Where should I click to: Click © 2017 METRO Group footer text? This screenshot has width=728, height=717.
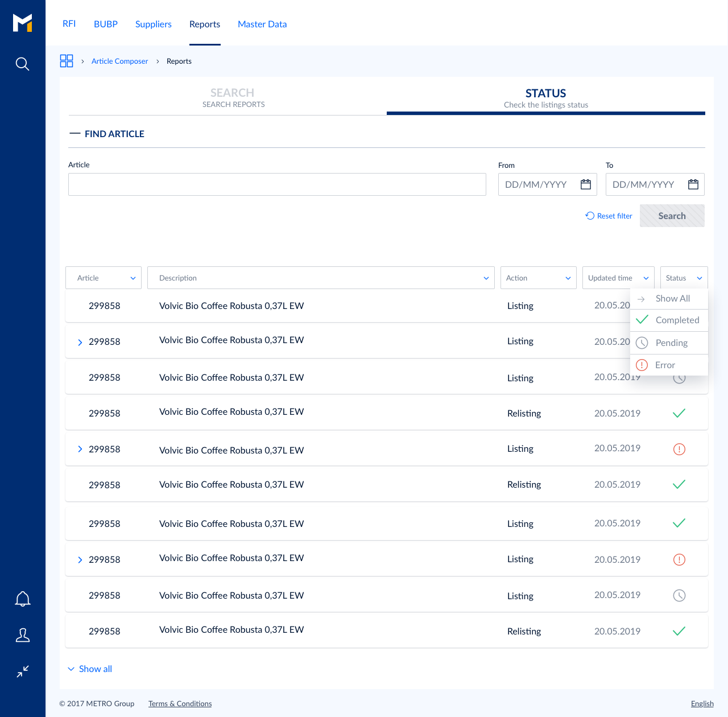tap(97, 703)
